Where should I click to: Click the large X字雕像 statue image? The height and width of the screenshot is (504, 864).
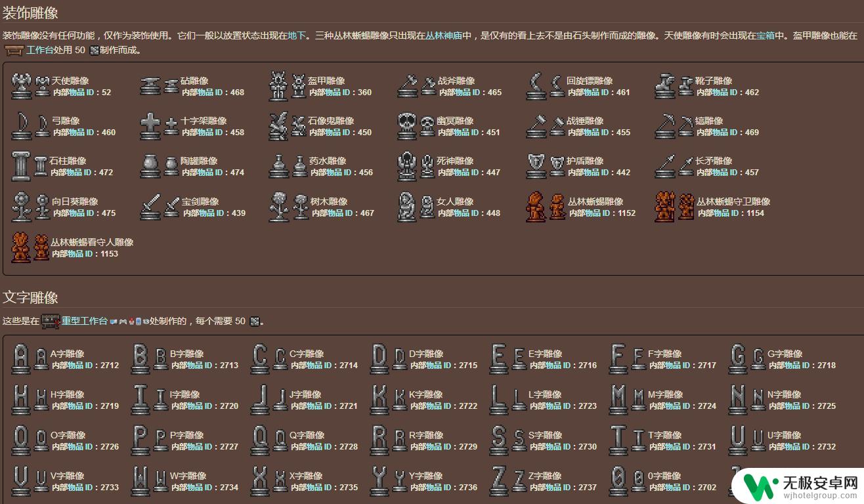(x=260, y=481)
